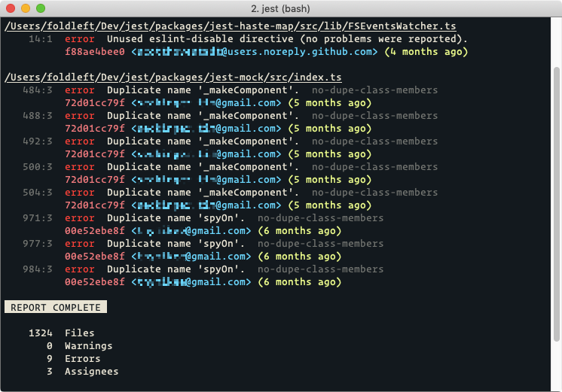Select the commit hash f88ae4bee0
Image resolution: width=562 pixels, height=392 pixels.
[x=95, y=52]
